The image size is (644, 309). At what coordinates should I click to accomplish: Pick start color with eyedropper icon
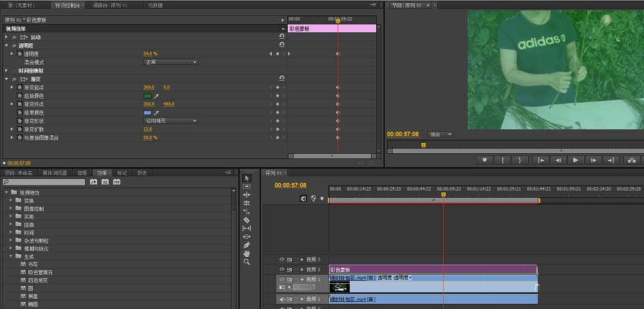156,96
